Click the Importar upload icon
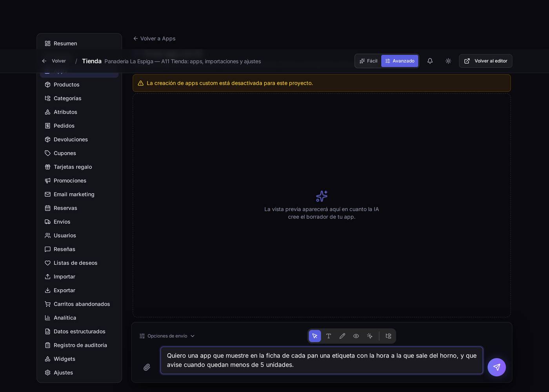Image resolution: width=549 pixels, height=392 pixels. 47,277
